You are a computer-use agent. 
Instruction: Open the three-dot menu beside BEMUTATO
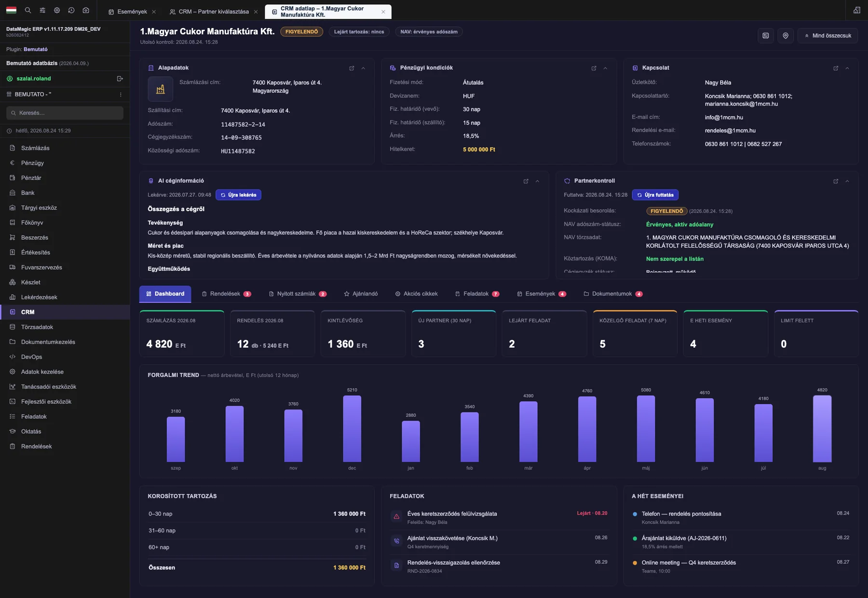point(121,95)
